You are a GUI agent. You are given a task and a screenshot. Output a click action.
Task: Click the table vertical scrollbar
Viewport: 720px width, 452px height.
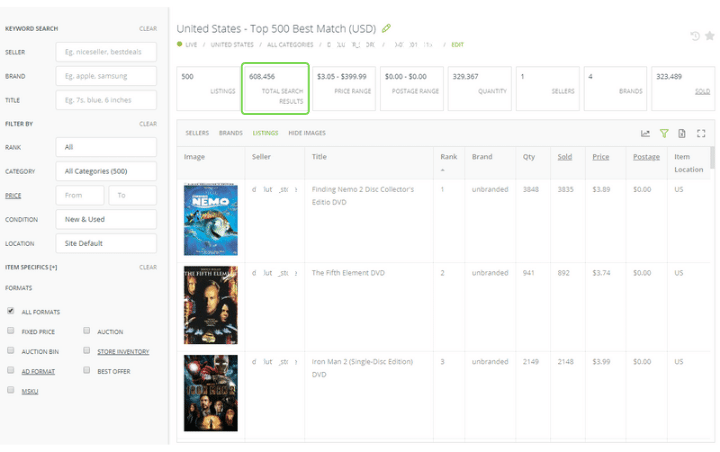pos(712,158)
